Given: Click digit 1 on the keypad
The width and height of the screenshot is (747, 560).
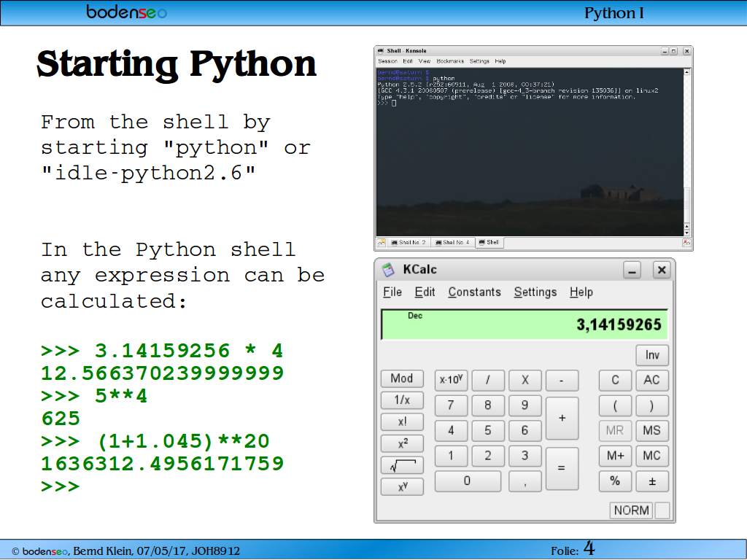Looking at the screenshot, I should [451, 456].
